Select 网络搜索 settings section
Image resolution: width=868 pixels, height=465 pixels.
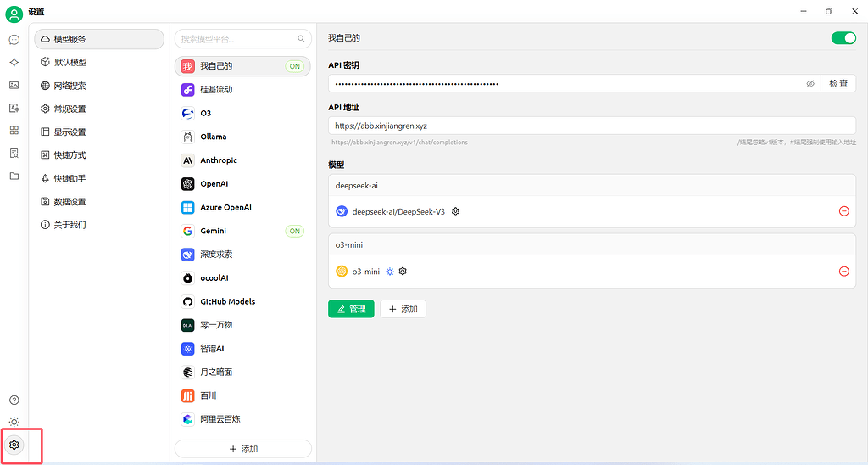99,86
